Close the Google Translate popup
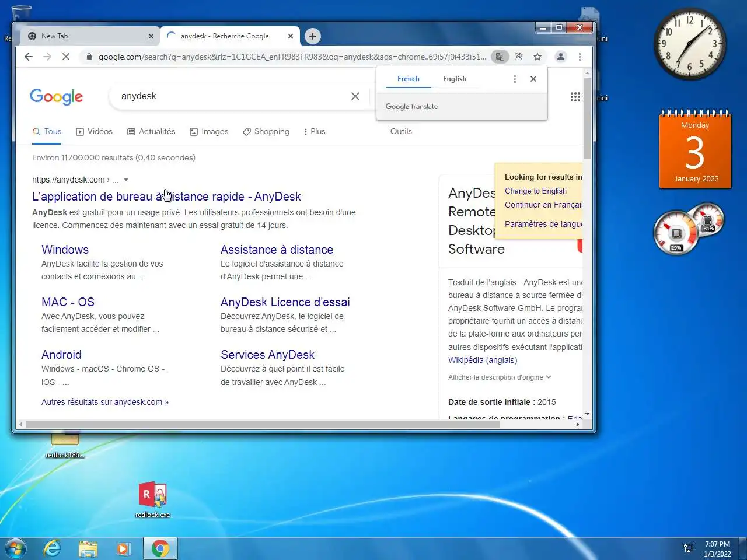747x560 pixels. click(533, 79)
